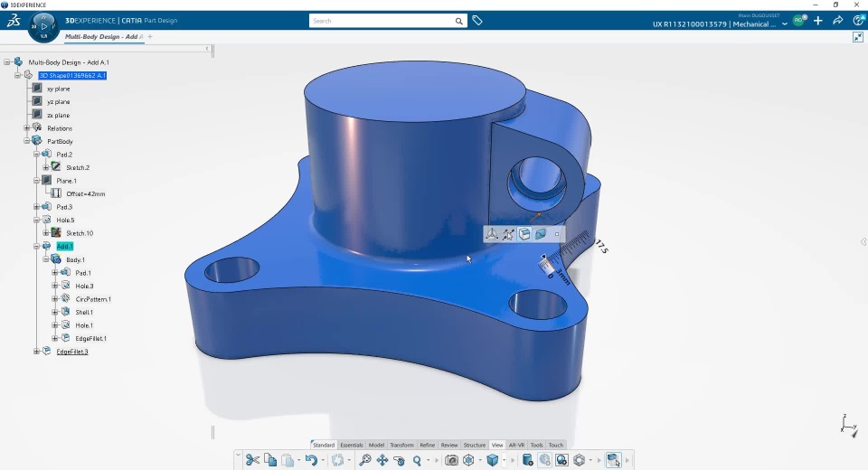
Task: Collapse the Multi-Body Design root node
Action: pyautogui.click(x=7, y=62)
